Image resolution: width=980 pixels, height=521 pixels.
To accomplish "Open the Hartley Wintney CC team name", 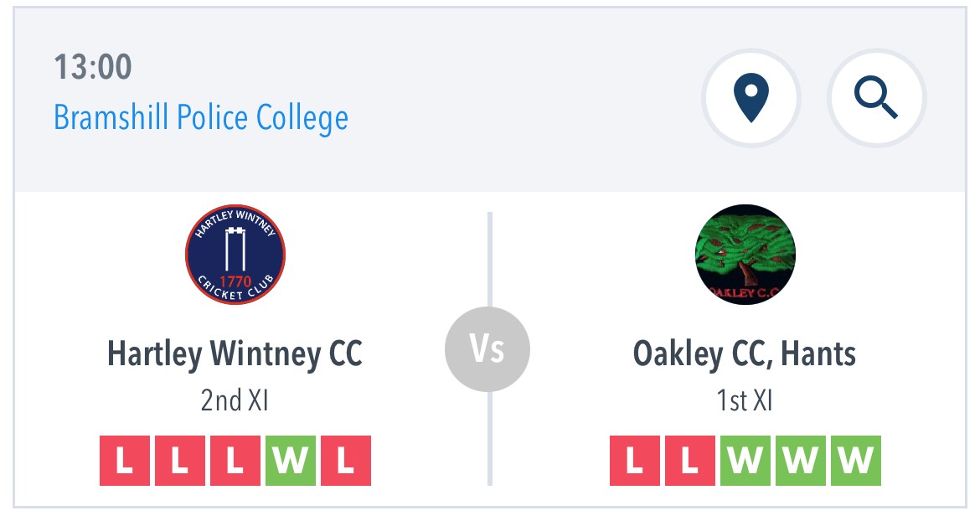I will click(x=235, y=353).
